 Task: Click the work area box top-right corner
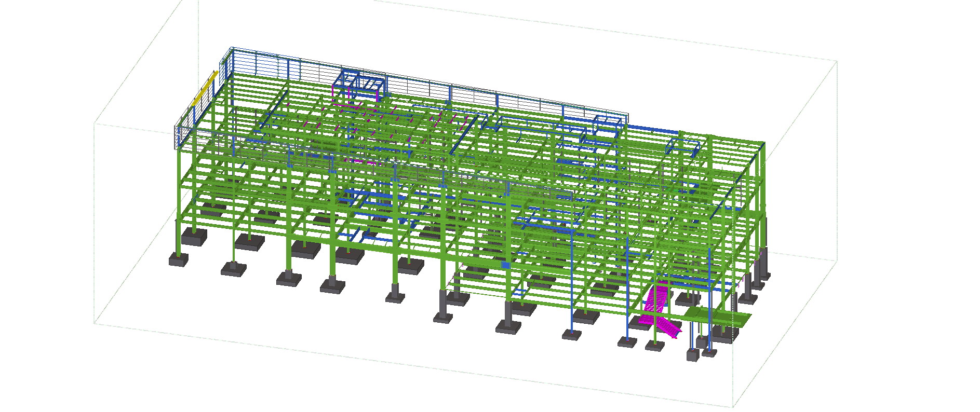tap(837, 61)
